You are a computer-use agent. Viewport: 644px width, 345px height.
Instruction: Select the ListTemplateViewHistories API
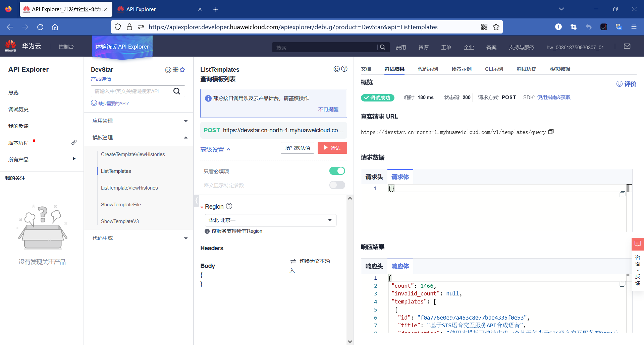click(x=129, y=188)
